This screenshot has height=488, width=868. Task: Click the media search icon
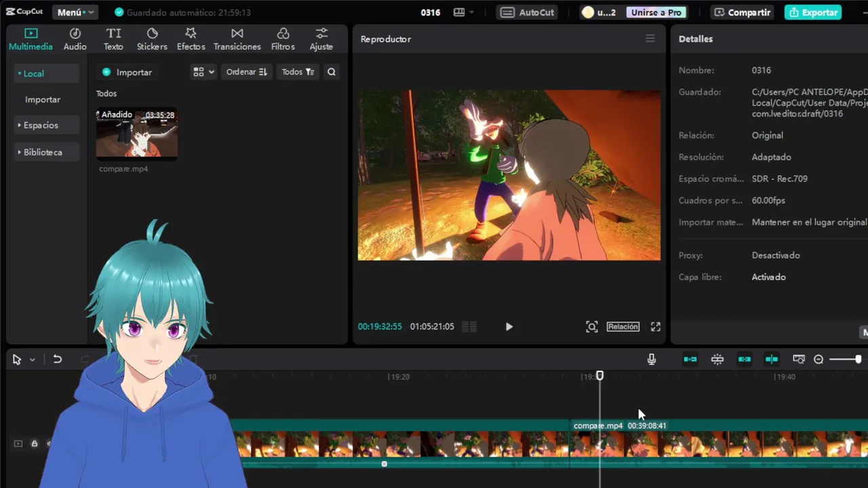coord(332,72)
